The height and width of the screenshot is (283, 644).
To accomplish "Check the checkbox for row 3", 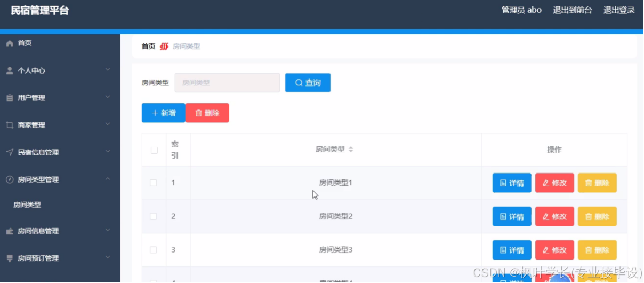I will point(154,249).
